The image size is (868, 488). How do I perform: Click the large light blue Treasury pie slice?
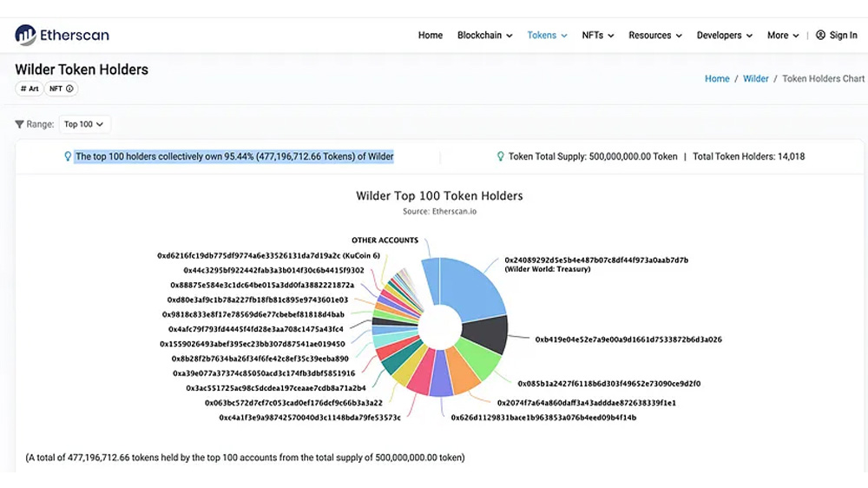pyautogui.click(x=470, y=289)
